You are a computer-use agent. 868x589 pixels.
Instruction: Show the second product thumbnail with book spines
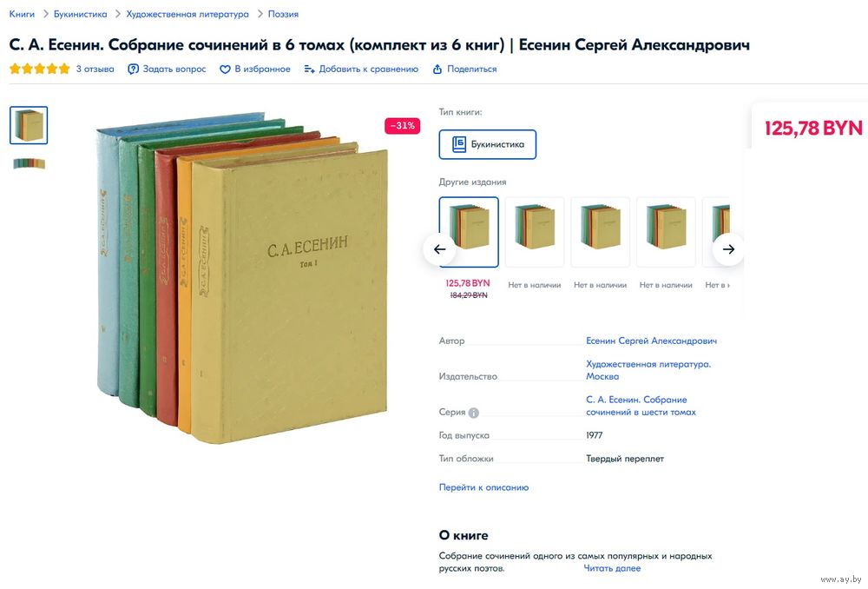point(29,163)
